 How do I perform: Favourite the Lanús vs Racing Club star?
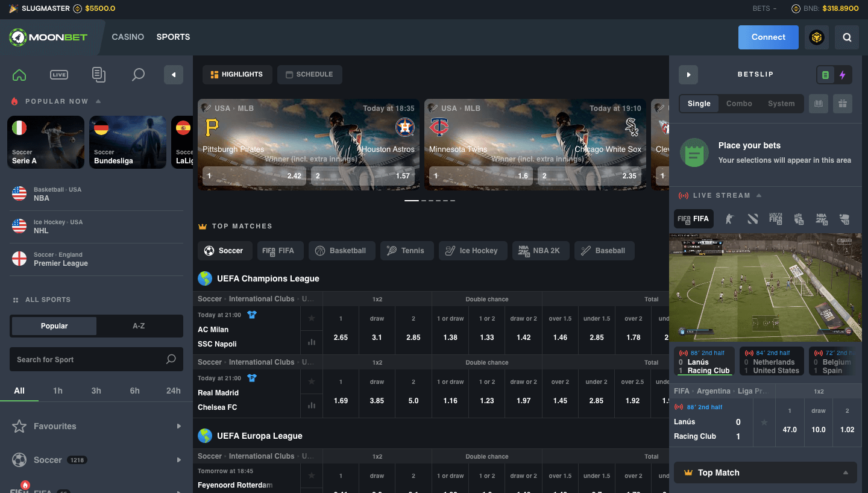tap(764, 422)
